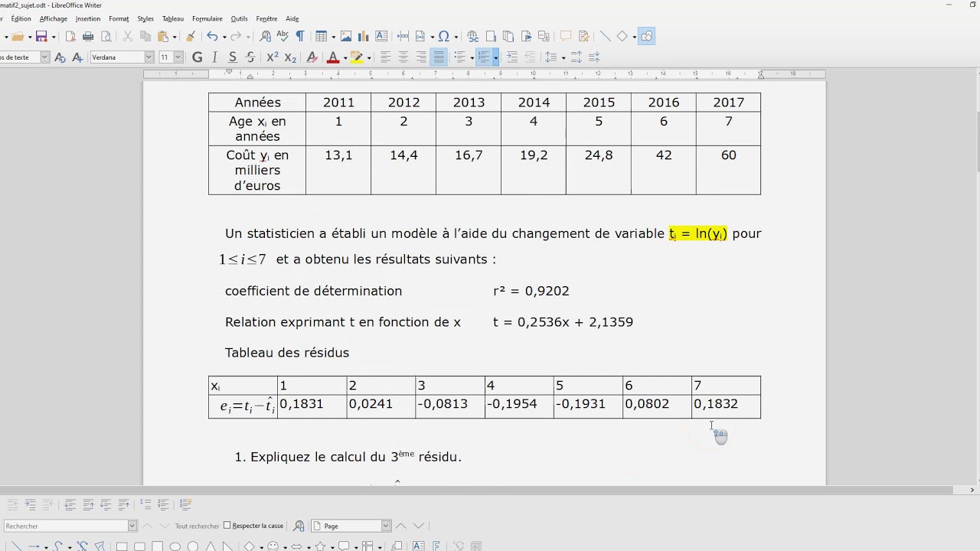Set justified alignment
This screenshot has height=551, width=980.
click(x=439, y=57)
